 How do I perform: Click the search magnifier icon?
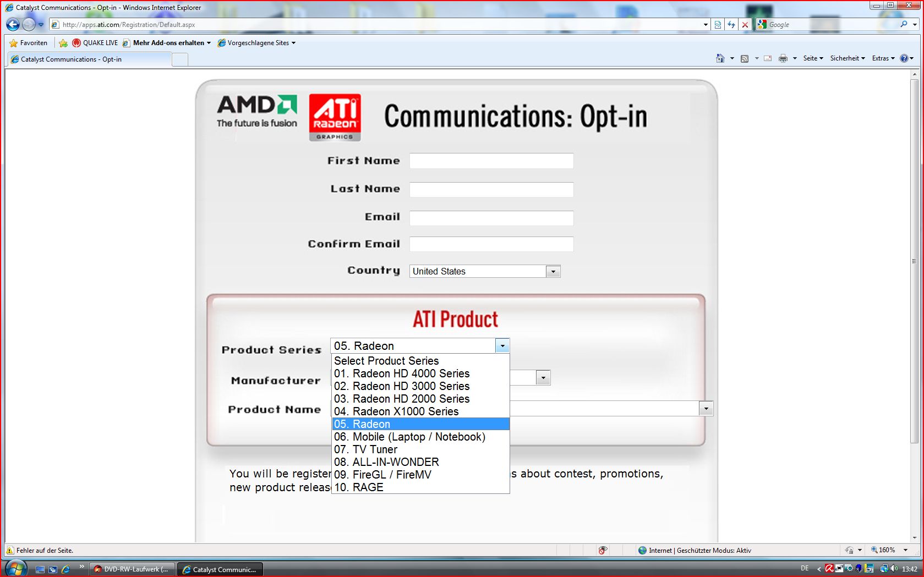click(x=904, y=24)
